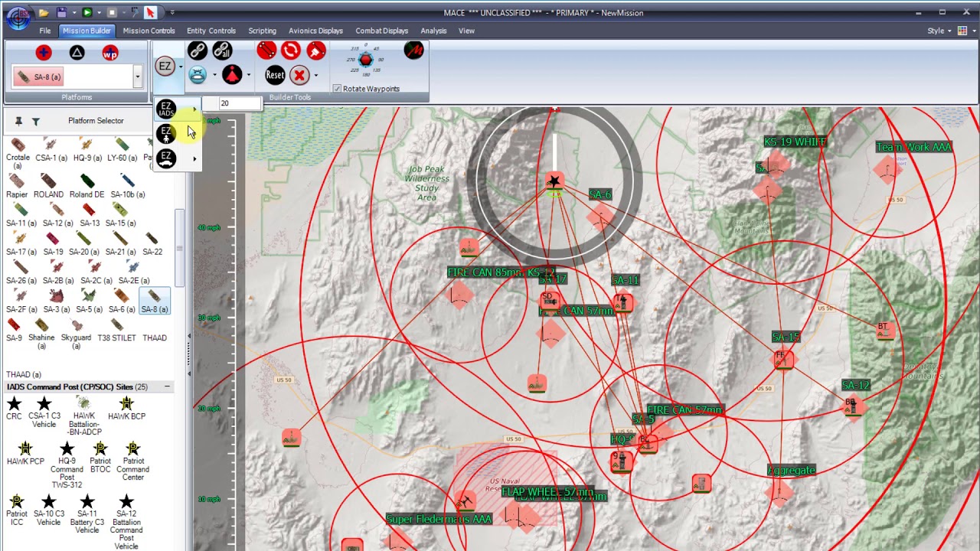980x551 pixels.
Task: Select the highlighted SA-8 (a) platform
Action: (x=155, y=302)
